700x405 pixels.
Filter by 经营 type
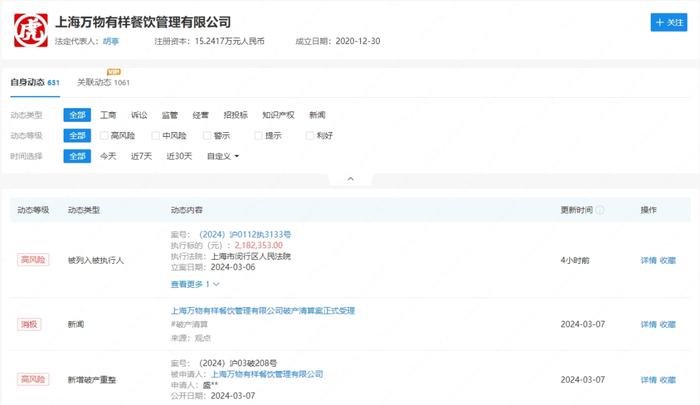click(x=200, y=115)
